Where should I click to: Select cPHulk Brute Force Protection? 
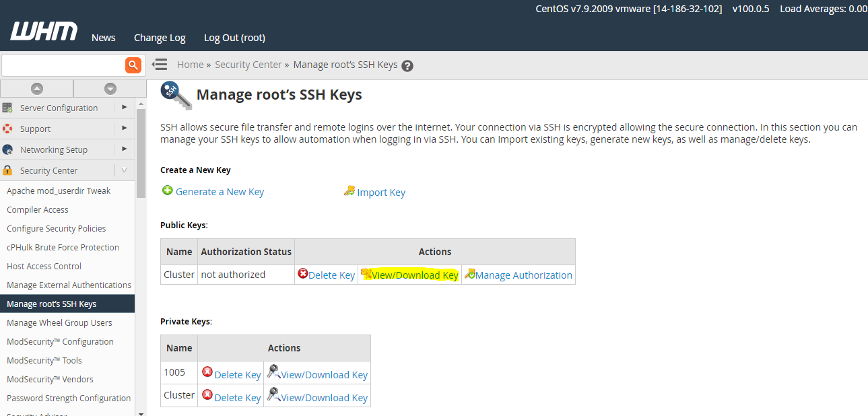(63, 247)
